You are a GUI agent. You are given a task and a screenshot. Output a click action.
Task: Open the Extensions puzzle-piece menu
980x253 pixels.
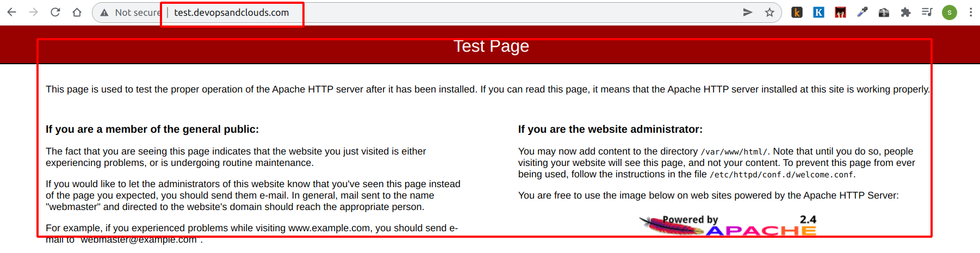tap(905, 12)
